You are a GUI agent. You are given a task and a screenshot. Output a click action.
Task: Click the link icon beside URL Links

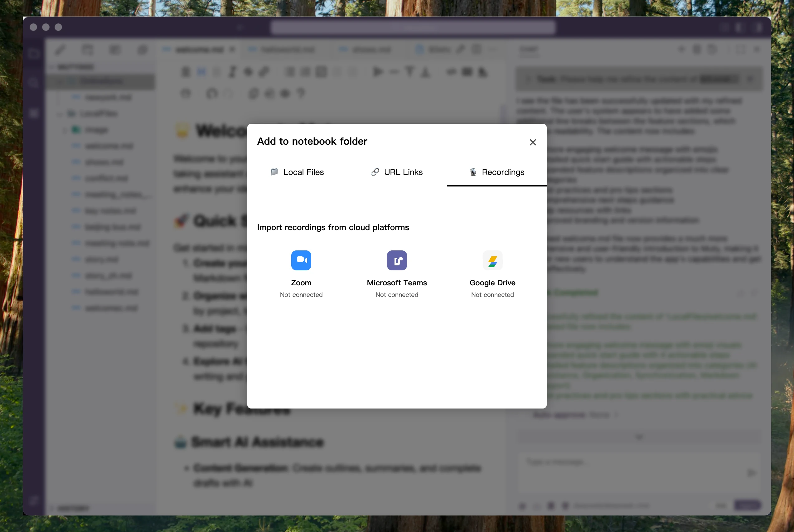click(x=375, y=172)
